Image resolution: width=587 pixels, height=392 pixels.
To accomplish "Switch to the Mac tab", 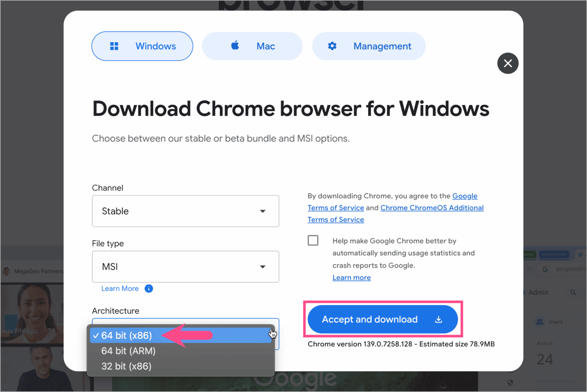I will coord(252,46).
